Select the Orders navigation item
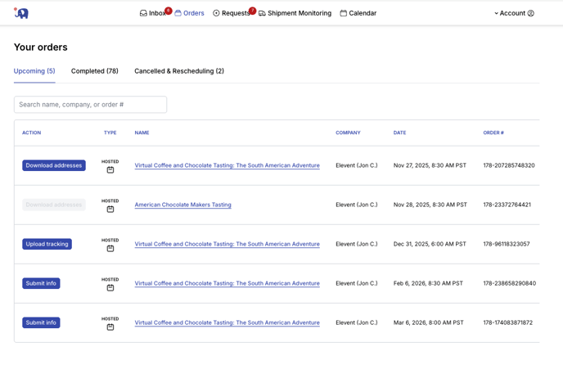Image resolution: width=563 pixels, height=392 pixels. click(190, 13)
